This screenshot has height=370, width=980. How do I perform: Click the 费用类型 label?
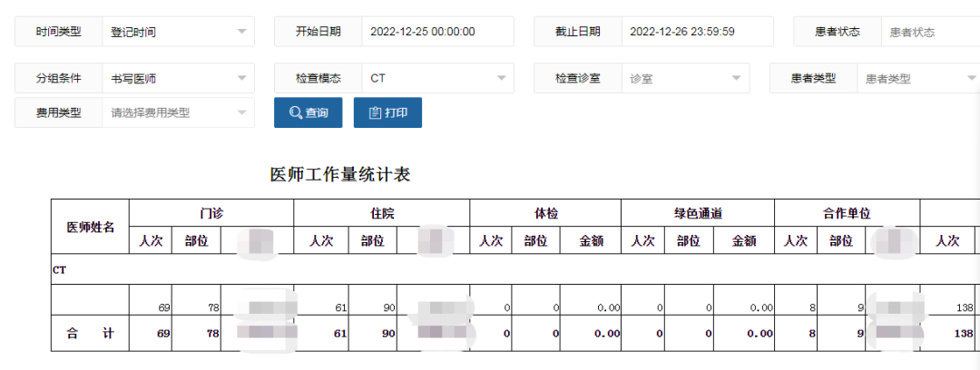[x=59, y=112]
